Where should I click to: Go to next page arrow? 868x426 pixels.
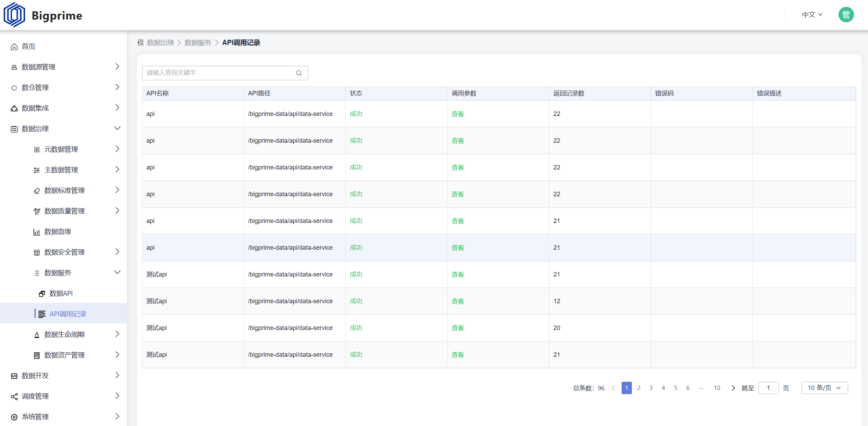pos(733,388)
